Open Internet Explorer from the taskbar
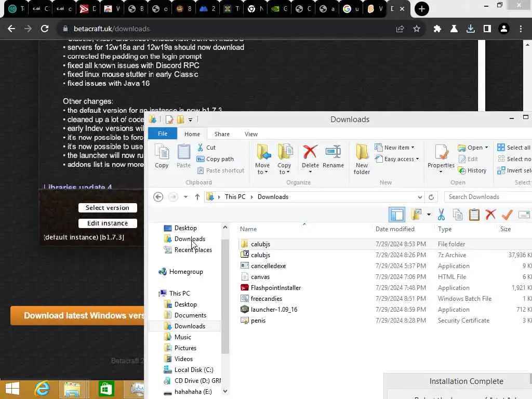Viewport: 532px width, 399px height. click(x=42, y=389)
